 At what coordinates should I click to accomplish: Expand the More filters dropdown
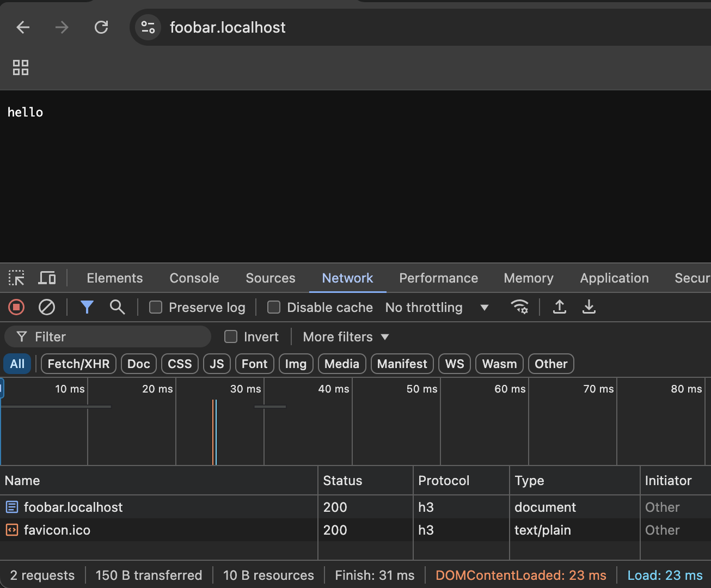click(346, 337)
